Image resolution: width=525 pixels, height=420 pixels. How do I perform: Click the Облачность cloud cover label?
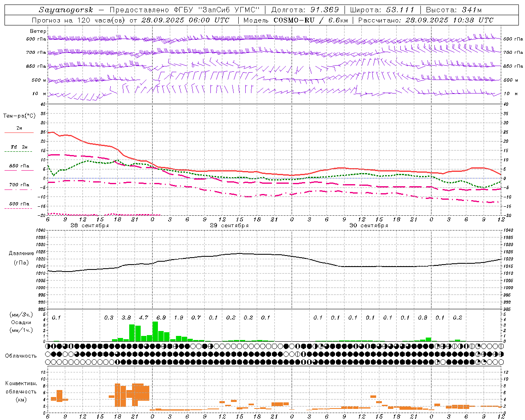[x=21, y=356]
